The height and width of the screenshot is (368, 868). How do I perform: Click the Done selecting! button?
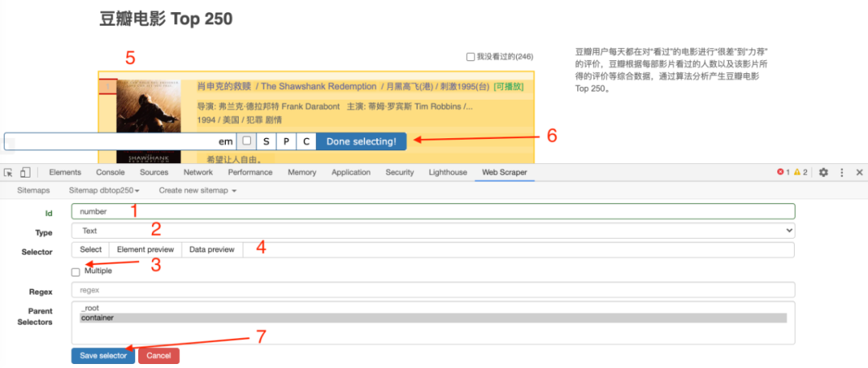pyautogui.click(x=361, y=141)
